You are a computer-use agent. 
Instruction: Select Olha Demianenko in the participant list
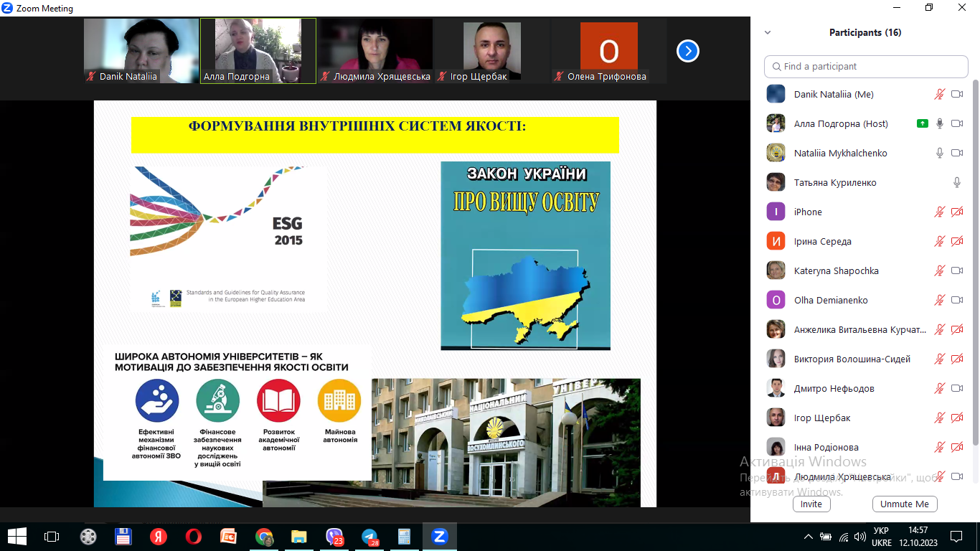[x=831, y=300]
